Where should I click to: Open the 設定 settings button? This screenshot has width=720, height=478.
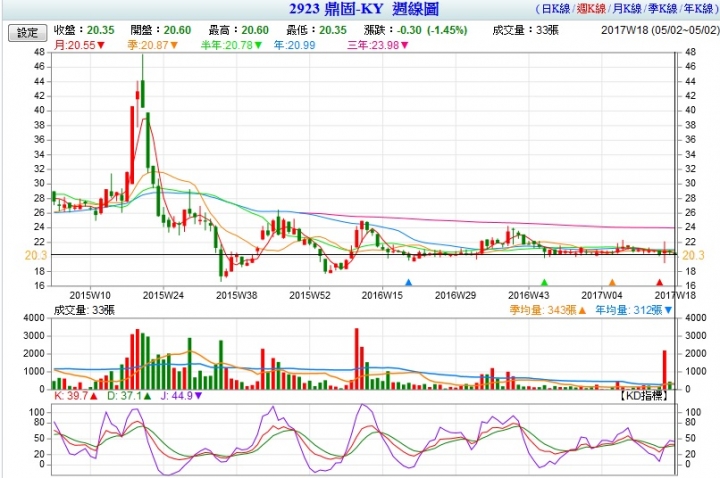(x=28, y=33)
